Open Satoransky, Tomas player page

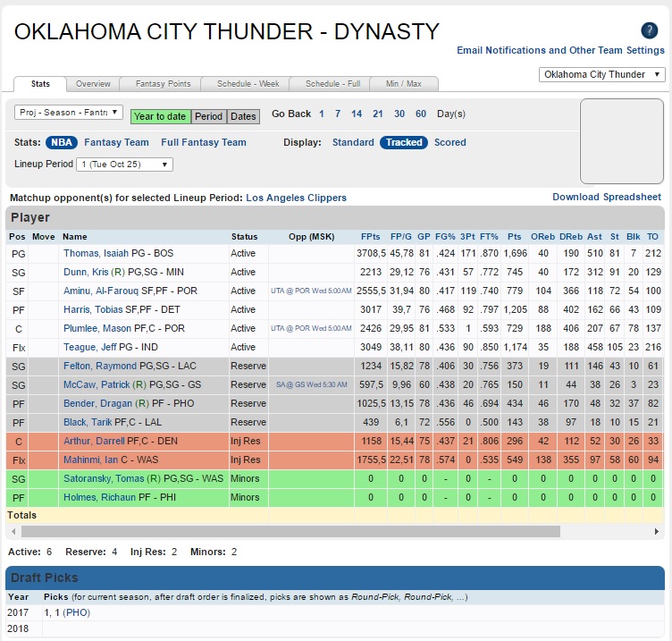(104, 478)
